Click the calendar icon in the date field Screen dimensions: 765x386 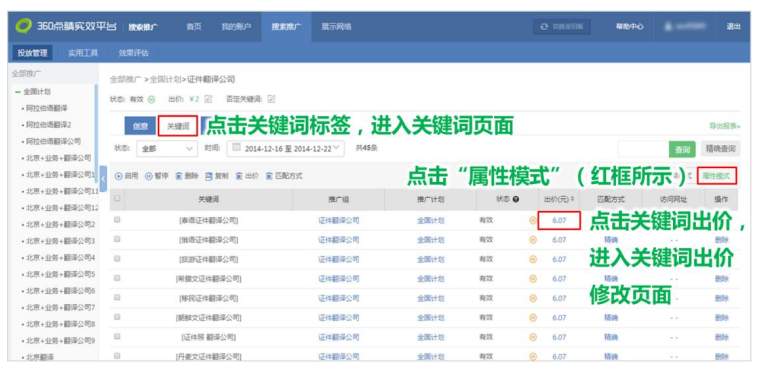(236, 147)
